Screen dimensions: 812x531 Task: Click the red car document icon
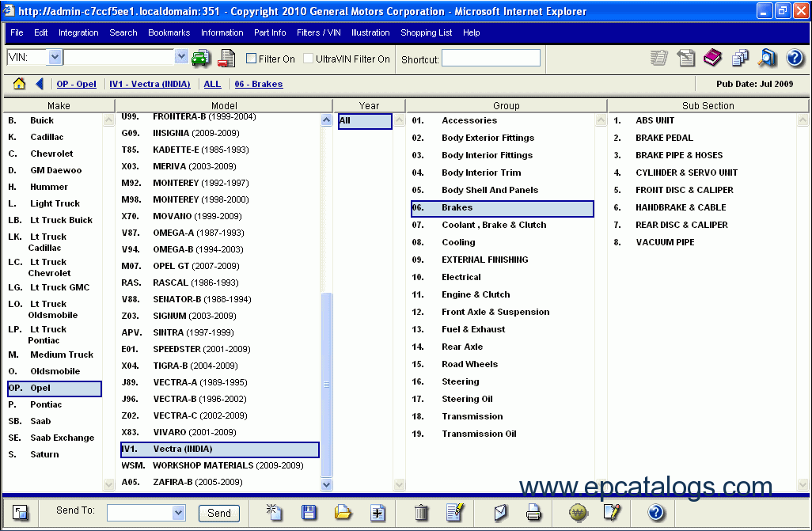226,58
